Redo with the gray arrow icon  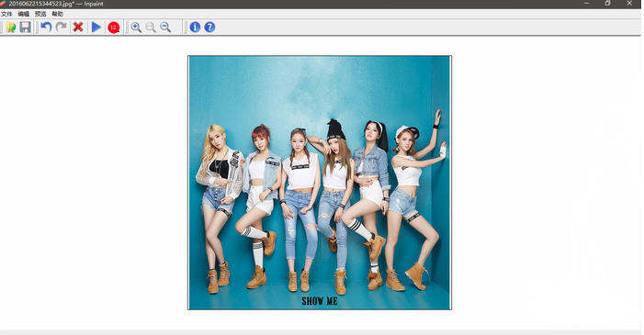pyautogui.click(x=62, y=28)
